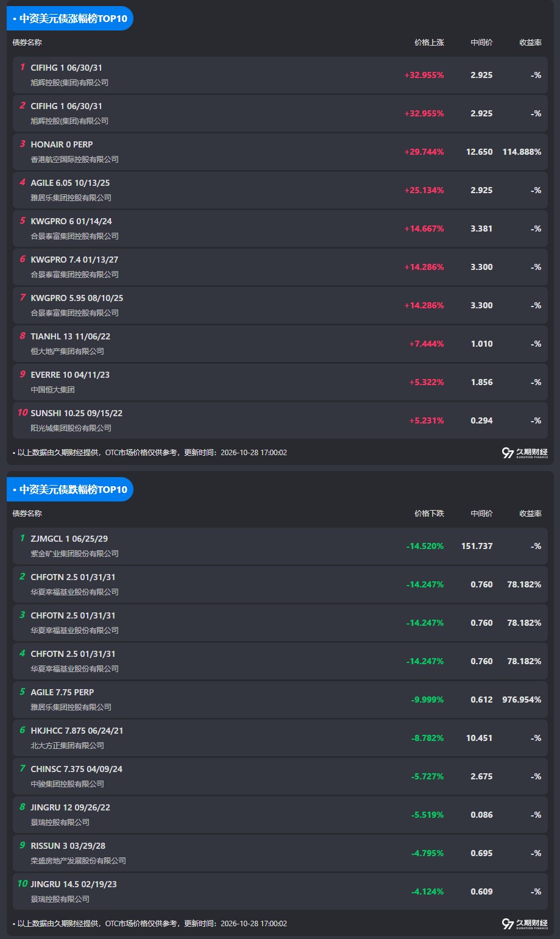Select the ZJMGCL 1 06/25/29 row
The width and height of the screenshot is (560, 939).
pos(280,546)
